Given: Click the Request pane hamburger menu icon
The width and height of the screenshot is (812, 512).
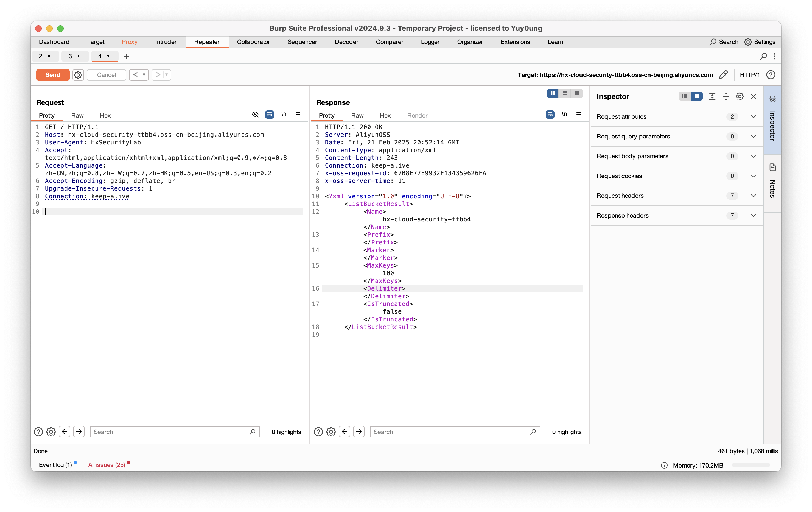Looking at the screenshot, I should tap(298, 115).
